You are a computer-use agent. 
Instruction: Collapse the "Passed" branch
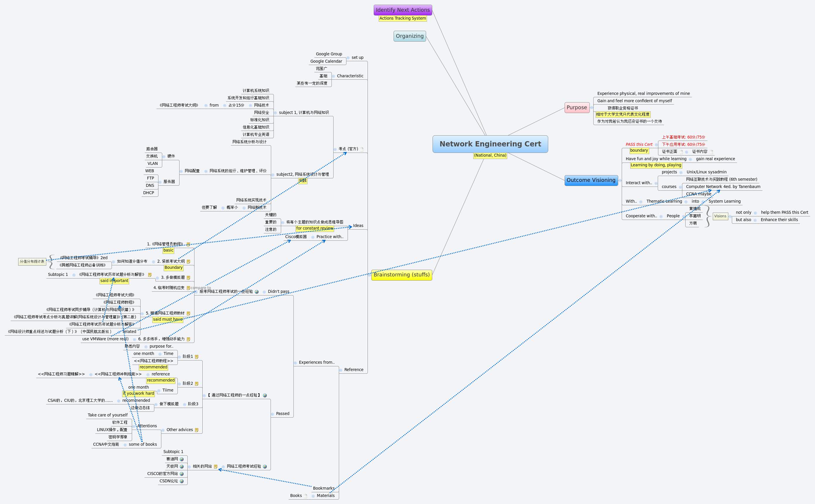click(273, 414)
